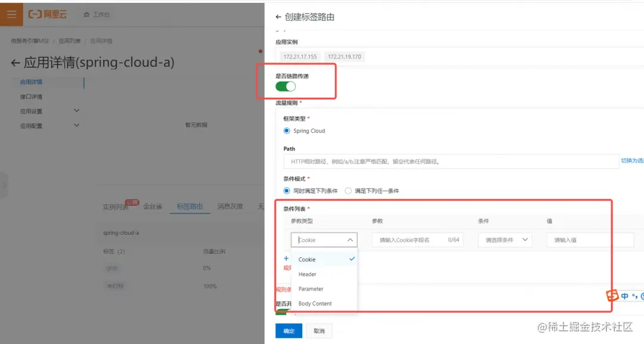Image resolution: width=644 pixels, height=344 pixels.
Task: Click the 100% traffic ratio value
Action: [x=210, y=286]
